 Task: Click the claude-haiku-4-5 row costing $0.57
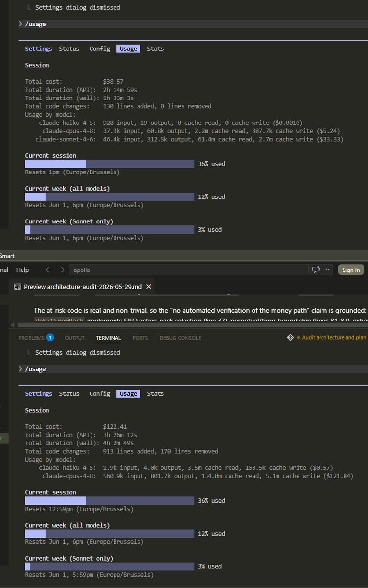click(186, 467)
